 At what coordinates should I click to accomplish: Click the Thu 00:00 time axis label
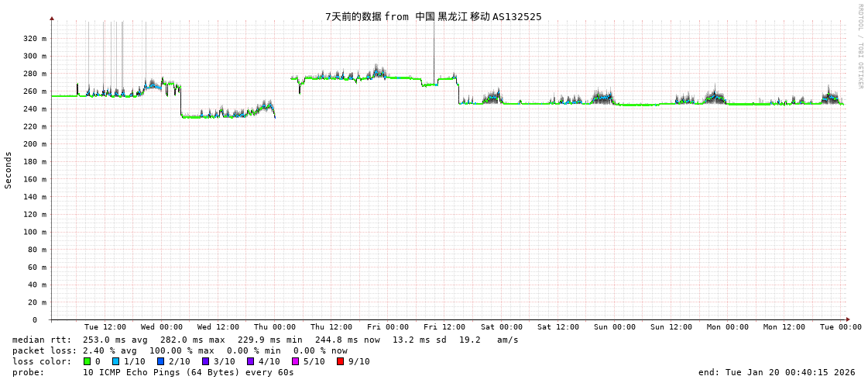(x=274, y=327)
